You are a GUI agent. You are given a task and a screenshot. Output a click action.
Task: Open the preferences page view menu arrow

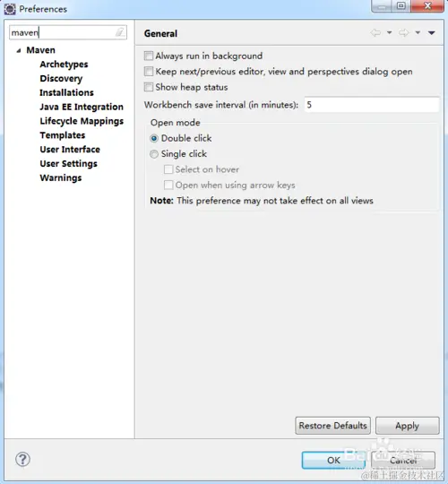[x=431, y=33]
